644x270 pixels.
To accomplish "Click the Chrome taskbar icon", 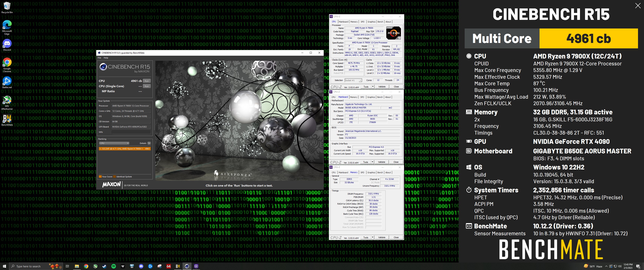I will 86,266.
